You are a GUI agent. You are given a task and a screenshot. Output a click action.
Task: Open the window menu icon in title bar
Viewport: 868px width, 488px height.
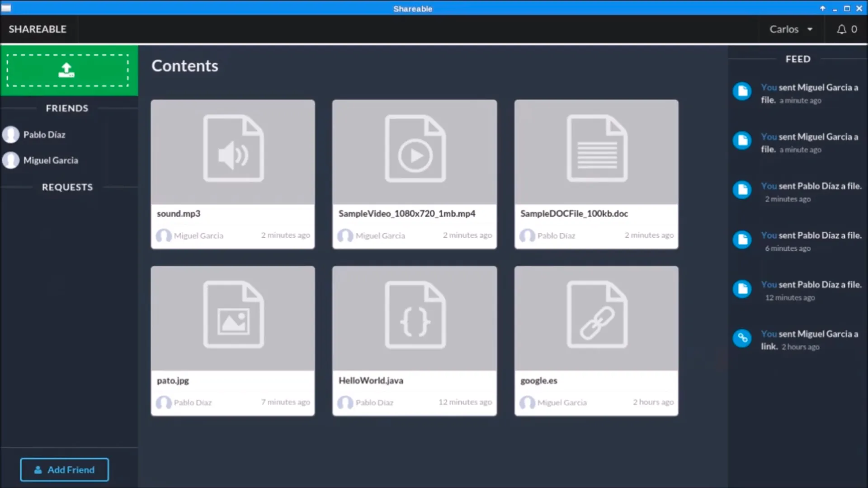[6, 8]
